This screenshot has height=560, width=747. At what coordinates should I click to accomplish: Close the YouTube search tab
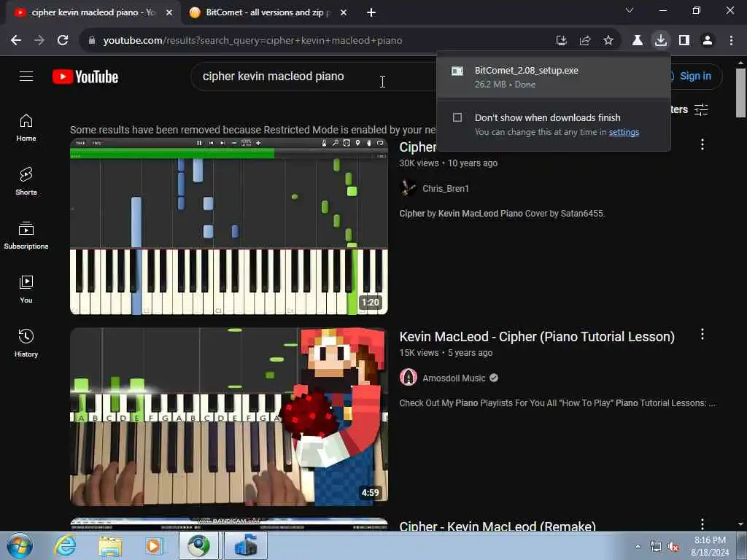pyautogui.click(x=169, y=13)
